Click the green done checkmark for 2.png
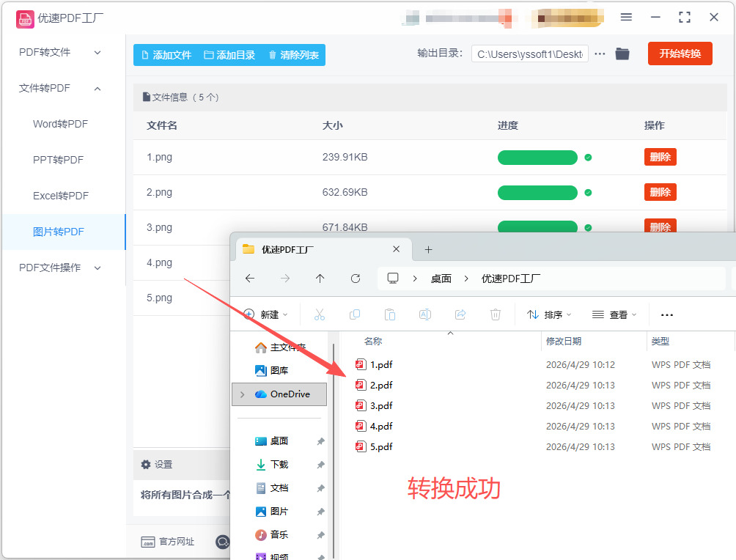This screenshot has height=560, width=736. [x=588, y=193]
